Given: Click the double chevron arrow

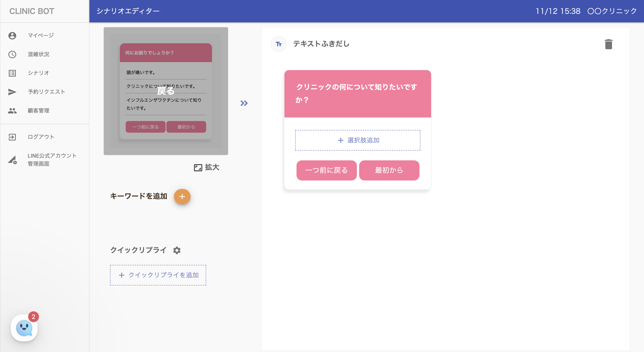Looking at the screenshot, I should click(x=244, y=103).
